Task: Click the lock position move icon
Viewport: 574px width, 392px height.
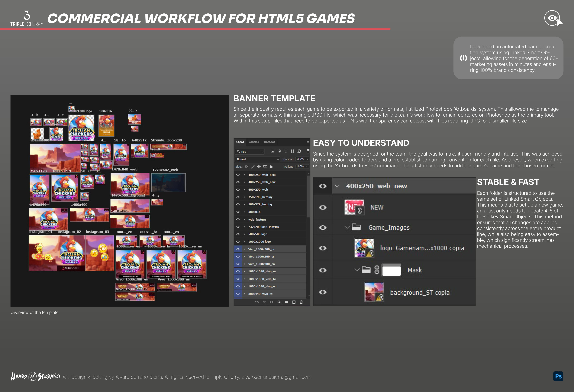Action: click(x=259, y=167)
